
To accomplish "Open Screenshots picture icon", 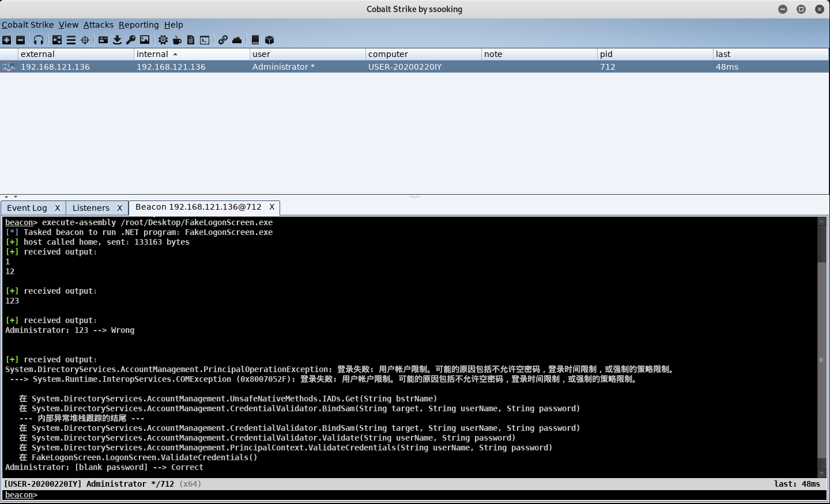I will (x=145, y=40).
